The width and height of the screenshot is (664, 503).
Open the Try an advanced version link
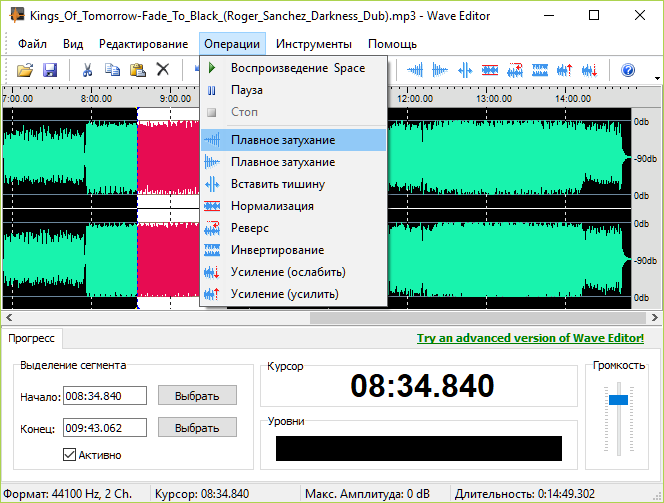(x=530, y=338)
